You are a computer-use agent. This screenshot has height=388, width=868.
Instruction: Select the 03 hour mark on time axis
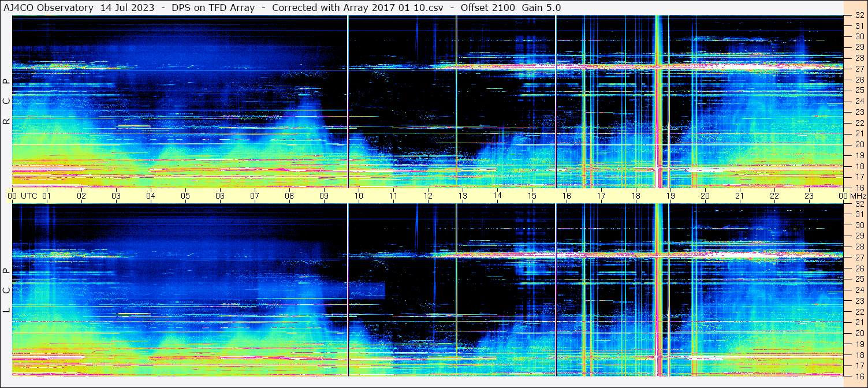[x=116, y=196]
